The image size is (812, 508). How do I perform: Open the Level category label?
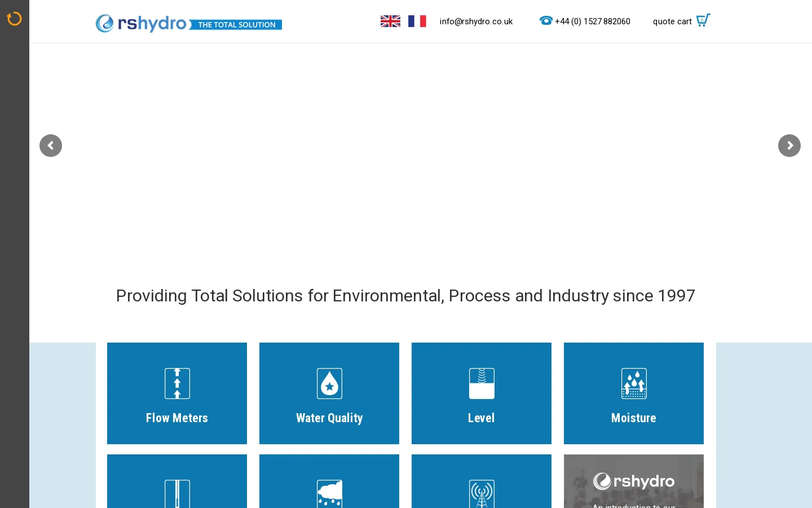[481, 418]
